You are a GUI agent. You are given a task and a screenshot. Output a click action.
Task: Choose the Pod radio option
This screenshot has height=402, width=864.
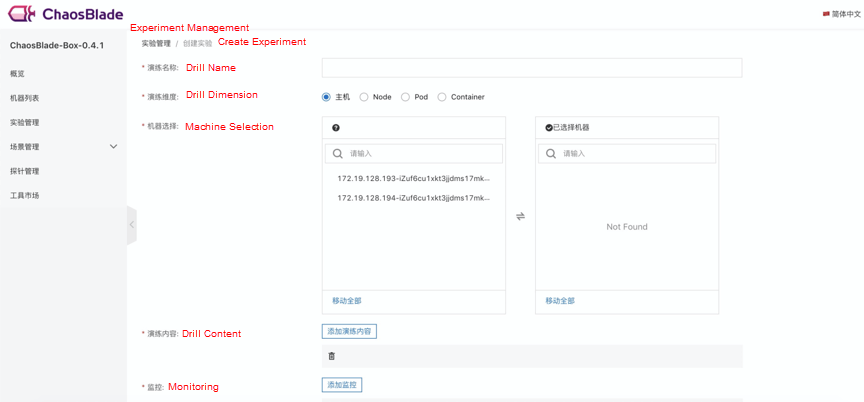[405, 97]
